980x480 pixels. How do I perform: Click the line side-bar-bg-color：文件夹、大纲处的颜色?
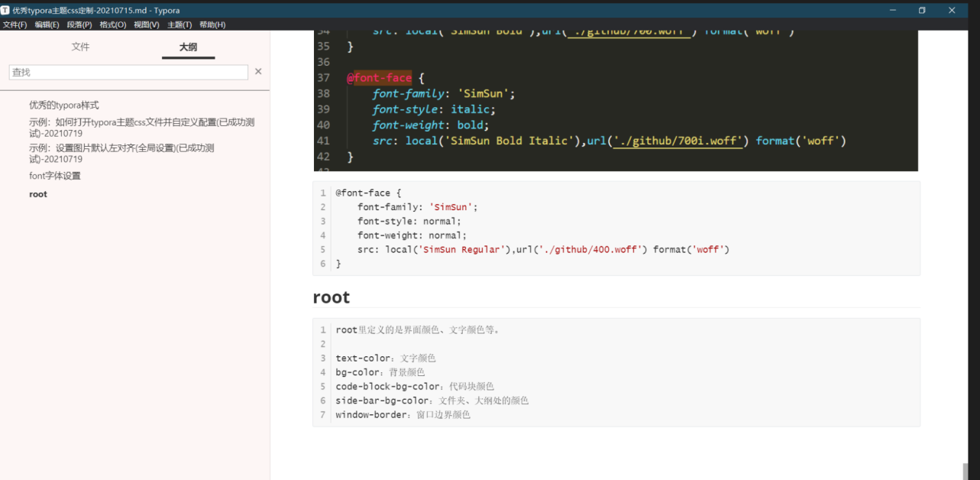coord(432,401)
